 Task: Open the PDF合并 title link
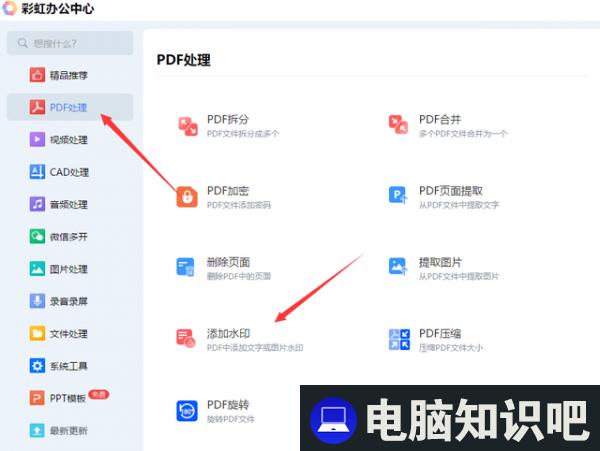coord(440,119)
